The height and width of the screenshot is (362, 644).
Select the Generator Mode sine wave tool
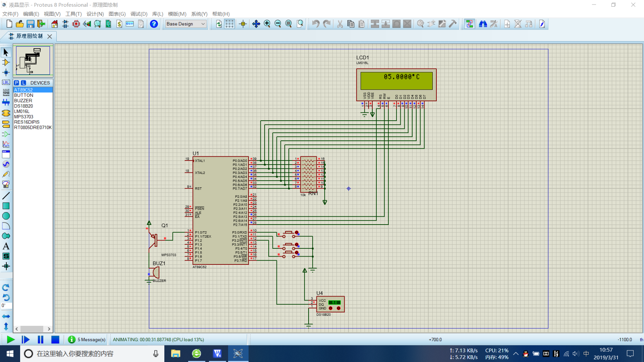(6, 164)
